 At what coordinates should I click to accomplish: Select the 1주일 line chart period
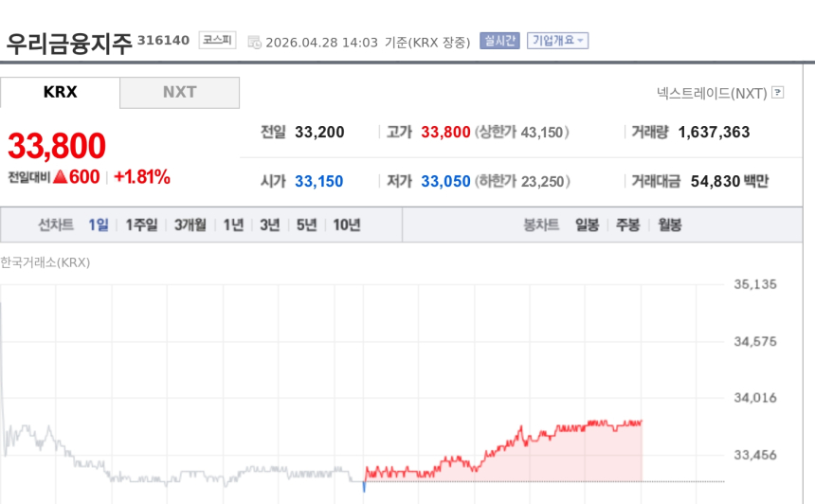point(141,225)
